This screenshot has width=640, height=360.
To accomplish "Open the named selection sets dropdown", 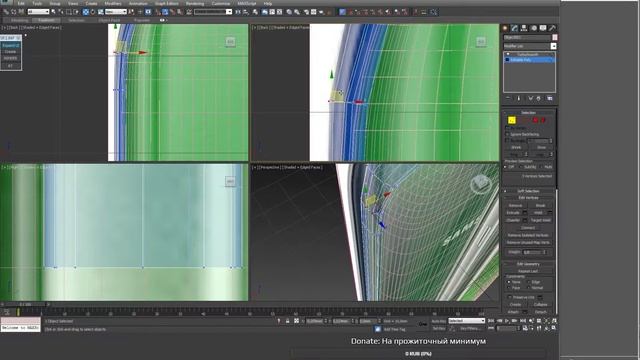I will [213, 12].
